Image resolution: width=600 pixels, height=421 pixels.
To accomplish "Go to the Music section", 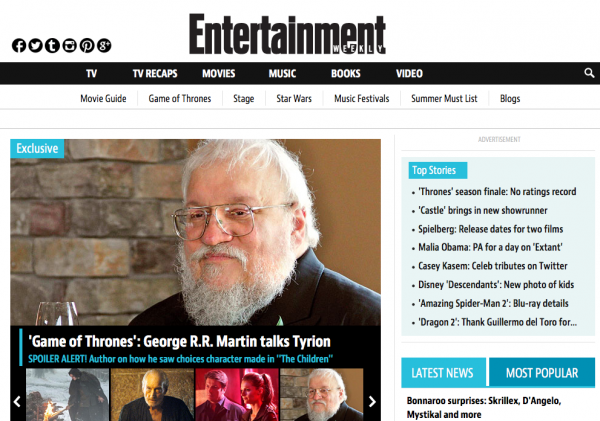I will pyautogui.click(x=282, y=73).
